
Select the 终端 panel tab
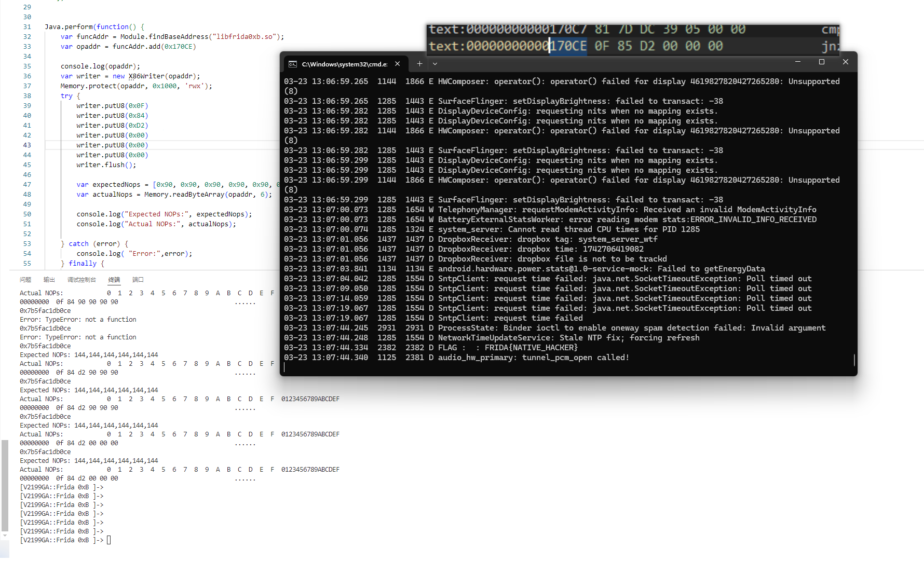tap(114, 280)
